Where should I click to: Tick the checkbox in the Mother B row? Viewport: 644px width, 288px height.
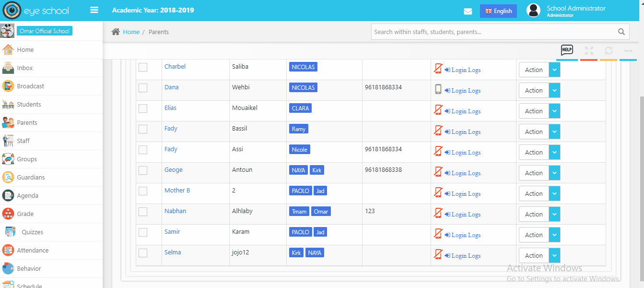(x=143, y=191)
